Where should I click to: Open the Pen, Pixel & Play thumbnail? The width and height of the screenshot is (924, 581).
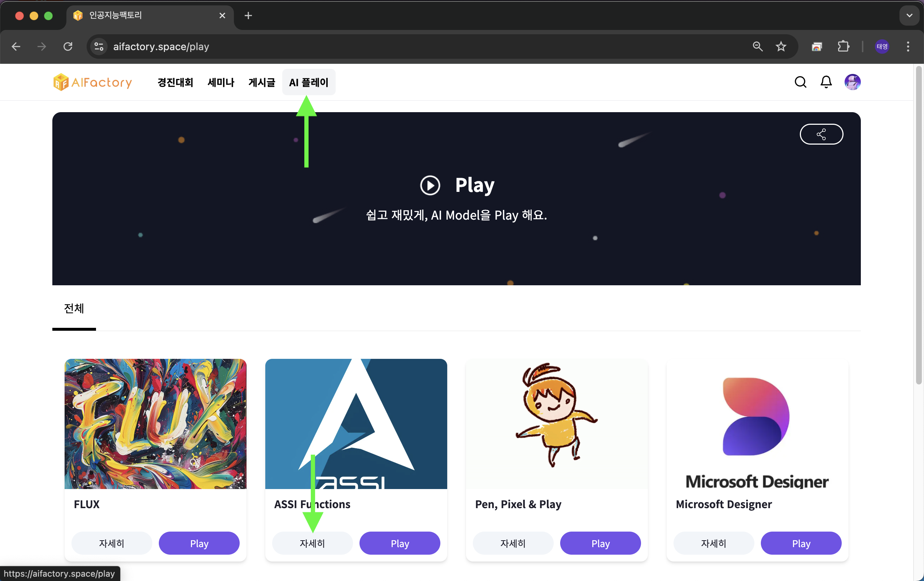[557, 424]
